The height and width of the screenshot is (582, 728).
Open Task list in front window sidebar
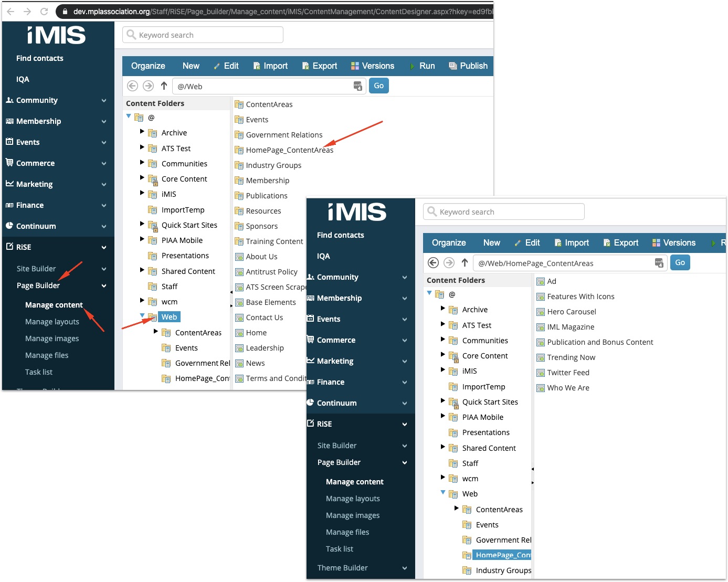point(339,549)
